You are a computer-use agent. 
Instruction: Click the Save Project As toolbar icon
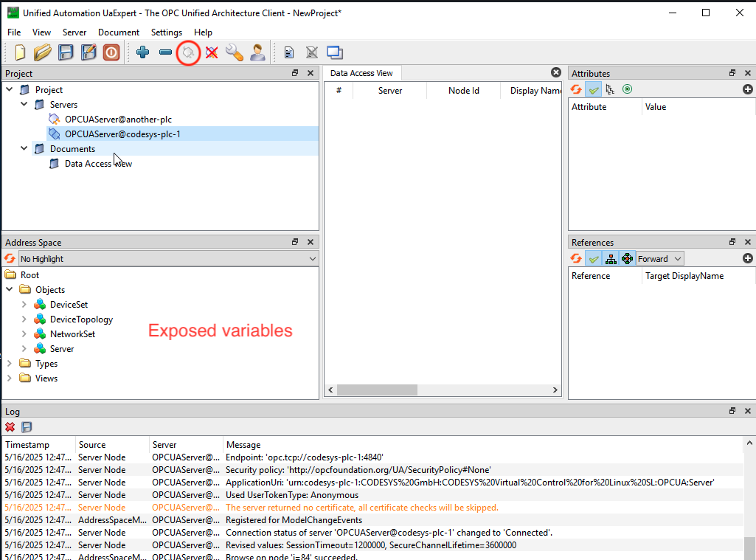pos(89,52)
